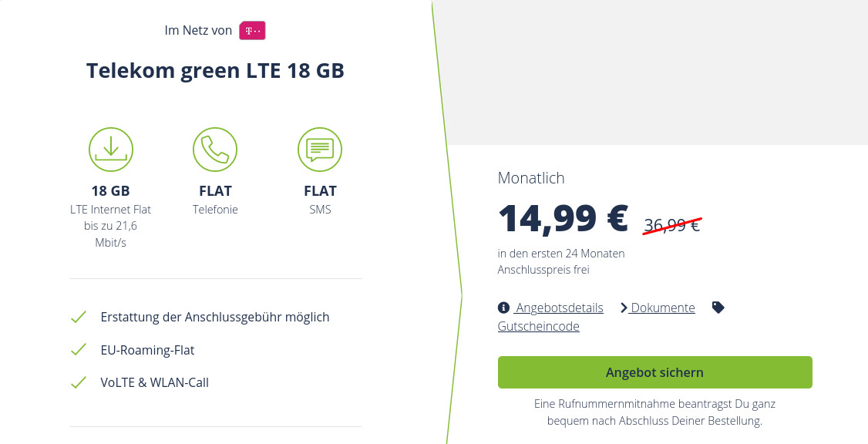Viewport: 868px width, 444px height.
Task: Click the VoLTE & WLAN-Call feature text
Action: (154, 382)
